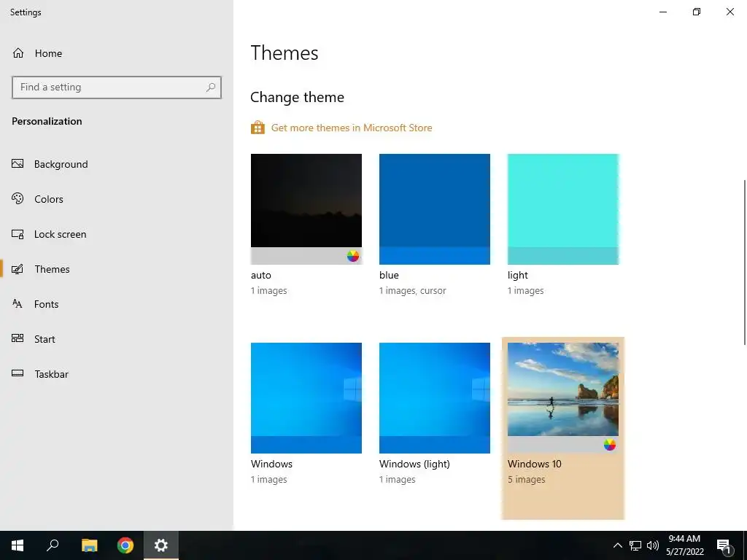
Task: Launch Google Chrome from the taskbar
Action: [x=125, y=545]
